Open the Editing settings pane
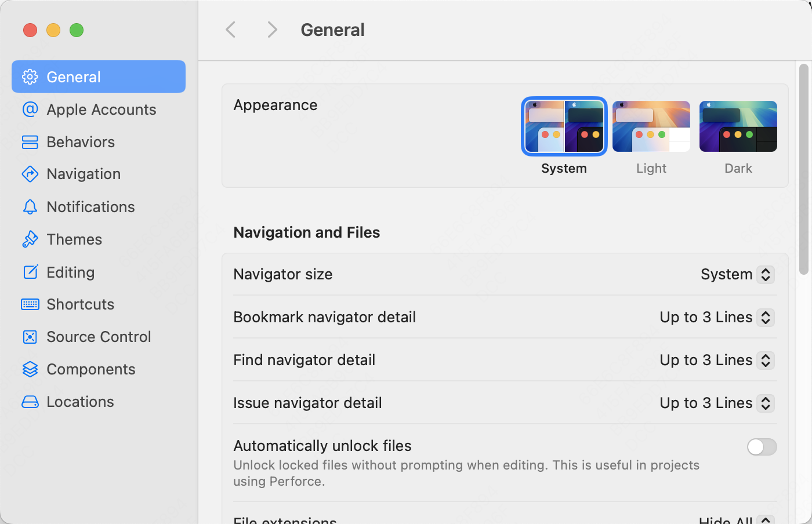 99,272
